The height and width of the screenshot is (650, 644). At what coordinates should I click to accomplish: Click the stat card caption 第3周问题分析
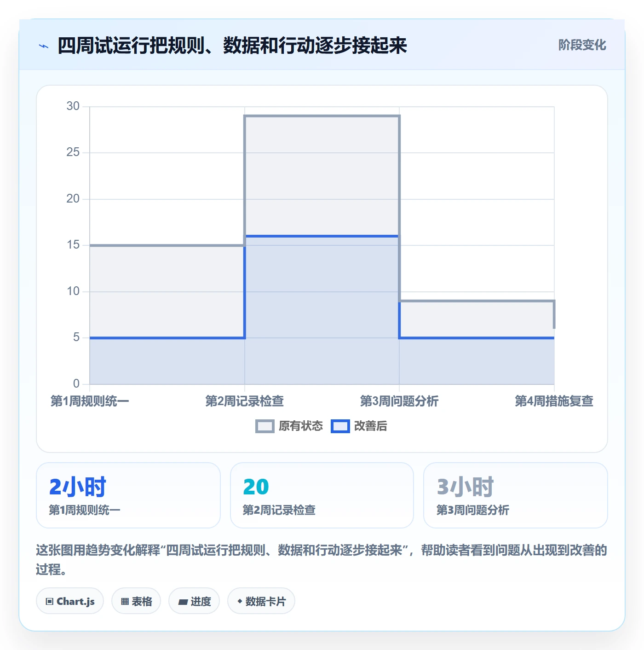(472, 510)
